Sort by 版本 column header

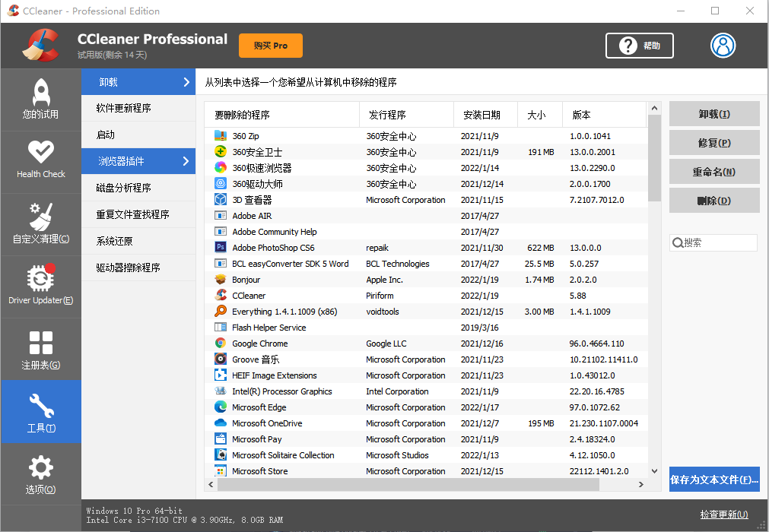pyautogui.click(x=604, y=115)
